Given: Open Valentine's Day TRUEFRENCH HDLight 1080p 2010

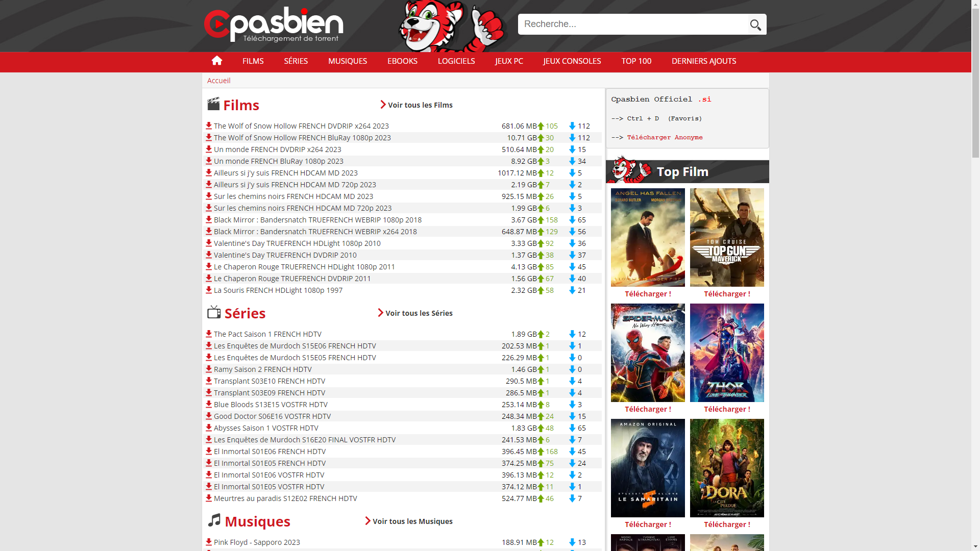Looking at the screenshot, I should 297,243.
